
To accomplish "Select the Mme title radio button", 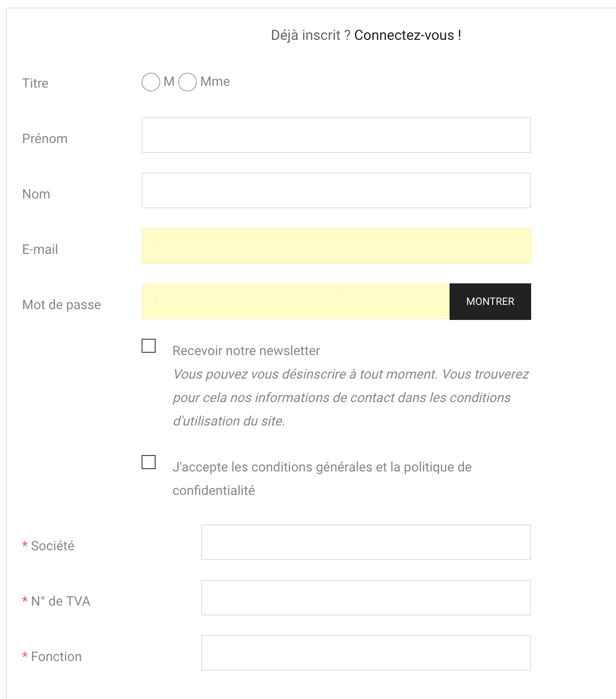I will [188, 82].
